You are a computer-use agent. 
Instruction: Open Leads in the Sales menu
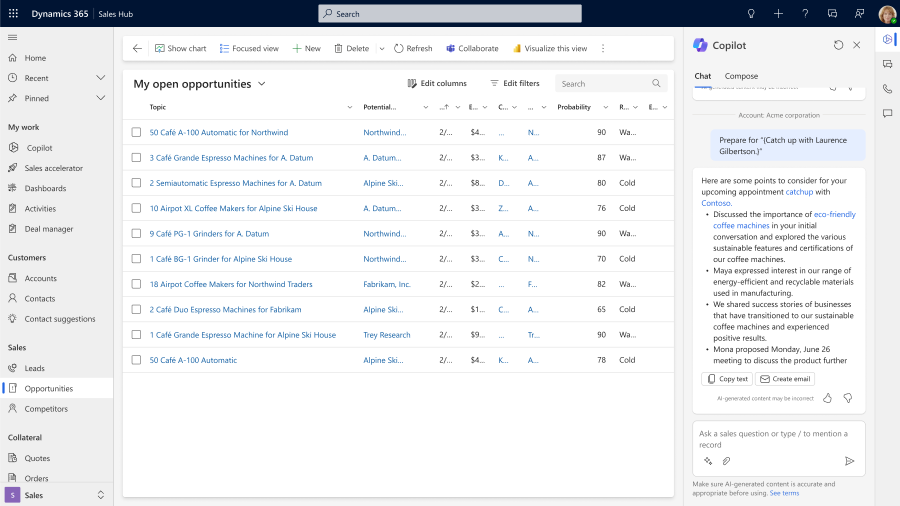pos(35,368)
